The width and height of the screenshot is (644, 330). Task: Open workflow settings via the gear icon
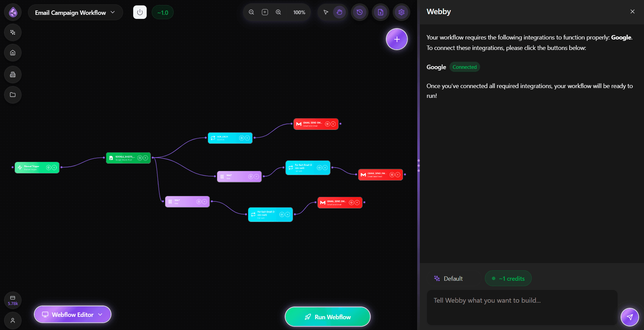401,12
